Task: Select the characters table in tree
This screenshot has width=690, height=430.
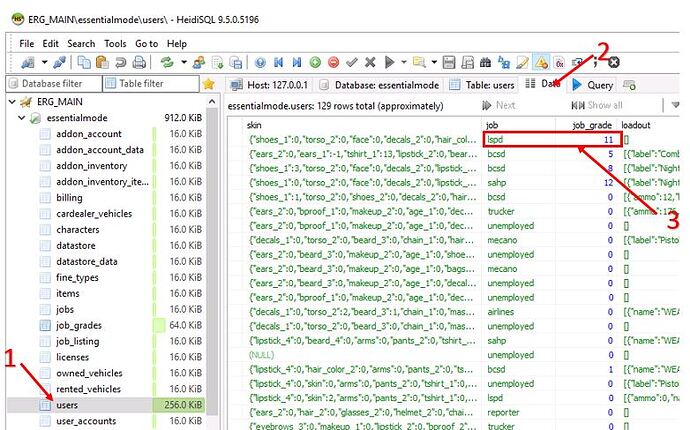Action: (x=77, y=230)
